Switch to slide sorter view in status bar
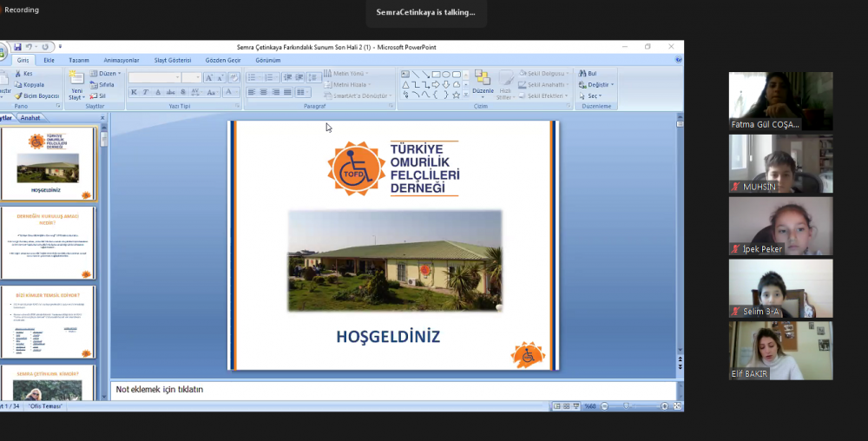Viewport: 868px width, 441px height. [x=566, y=406]
